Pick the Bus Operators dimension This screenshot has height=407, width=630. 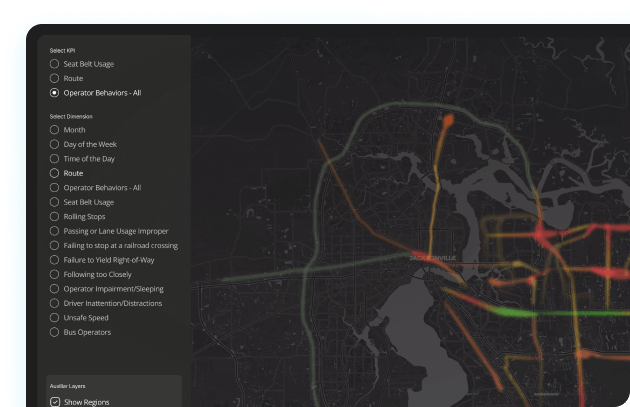pyautogui.click(x=55, y=332)
